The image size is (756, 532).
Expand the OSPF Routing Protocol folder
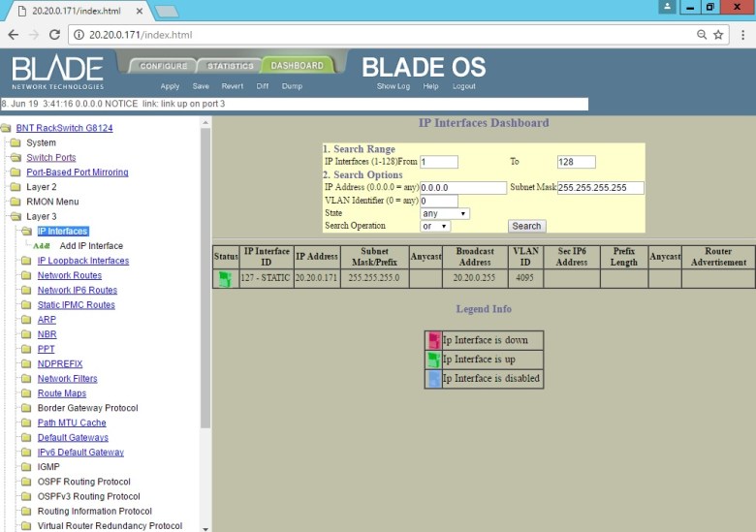point(26,482)
